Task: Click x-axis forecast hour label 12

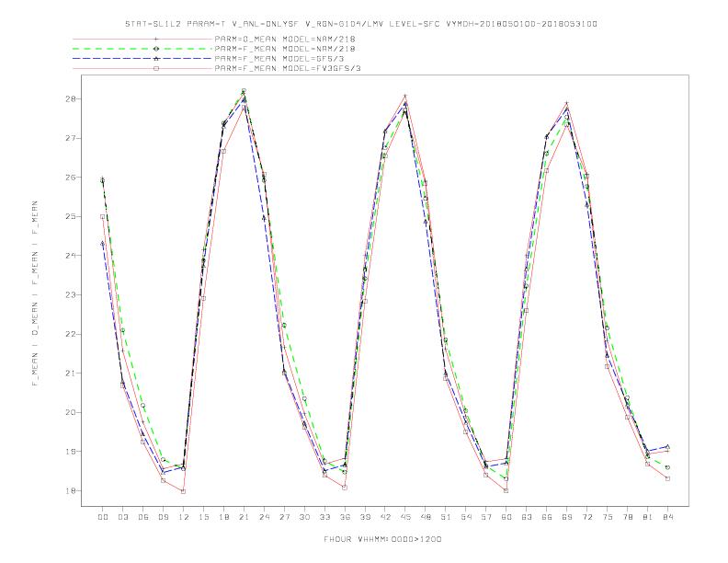Action: point(184,517)
